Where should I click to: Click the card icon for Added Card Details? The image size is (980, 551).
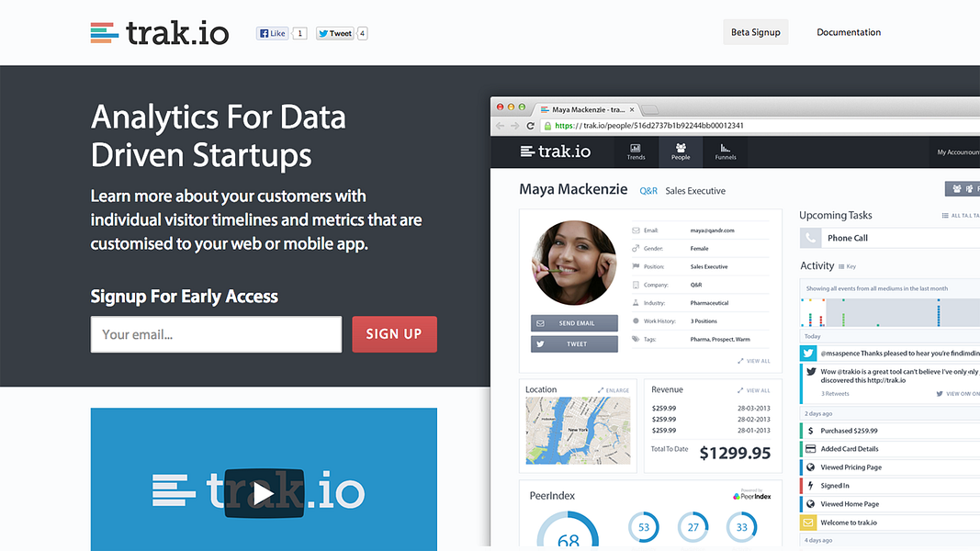pos(811,449)
